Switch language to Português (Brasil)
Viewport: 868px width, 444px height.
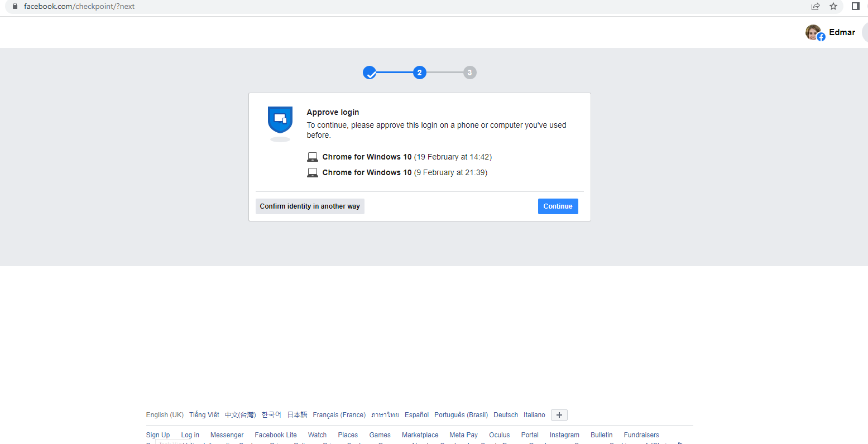[x=461, y=415]
